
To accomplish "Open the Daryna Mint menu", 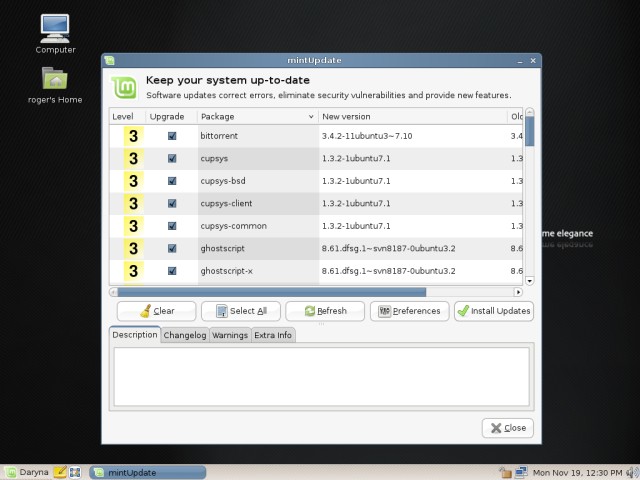I will pyautogui.click(x=26, y=472).
